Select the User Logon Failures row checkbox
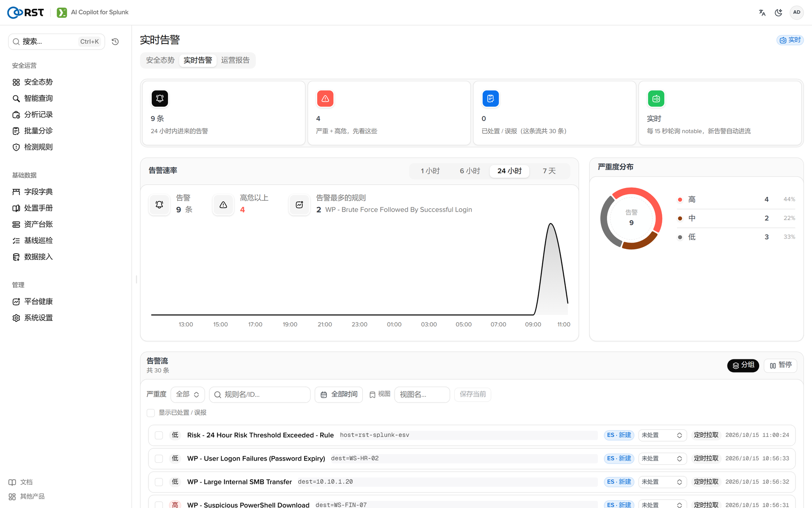 tap(159, 458)
